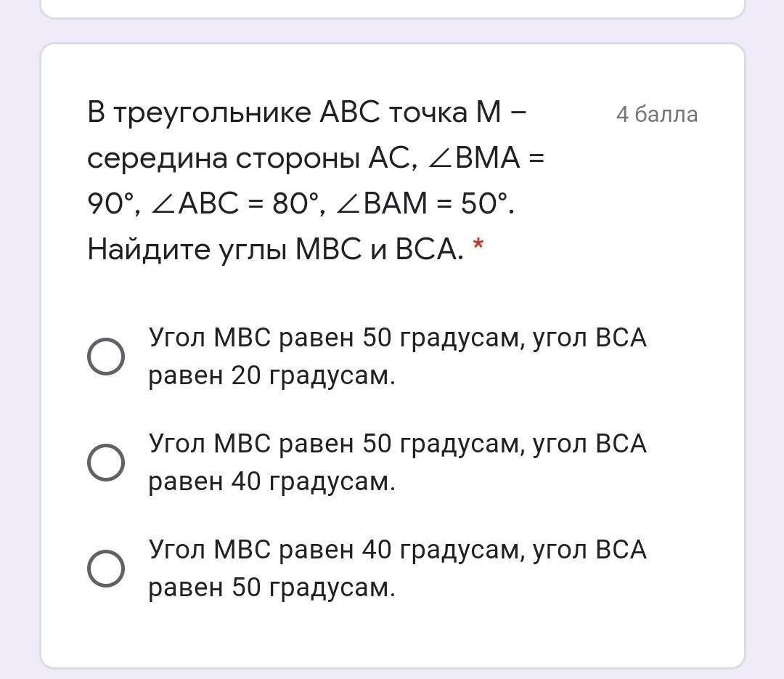Select radio button for MBC 40, BCA 50
The image size is (784, 679).
105,569
